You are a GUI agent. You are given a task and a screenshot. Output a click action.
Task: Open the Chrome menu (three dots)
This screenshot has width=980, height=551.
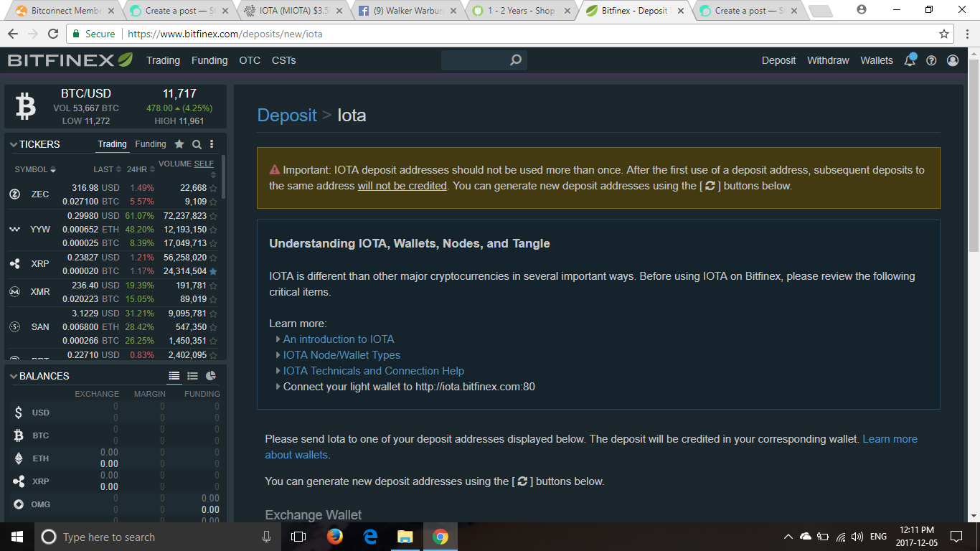pyautogui.click(x=966, y=34)
